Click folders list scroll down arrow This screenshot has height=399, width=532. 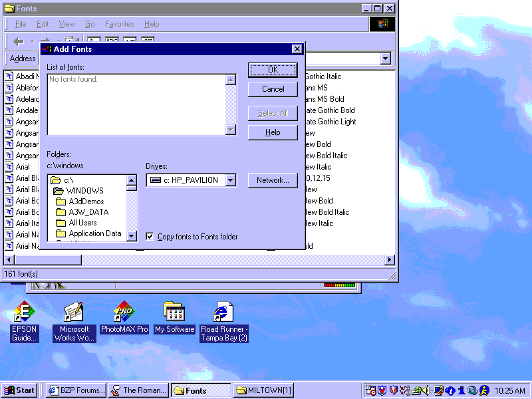131,236
